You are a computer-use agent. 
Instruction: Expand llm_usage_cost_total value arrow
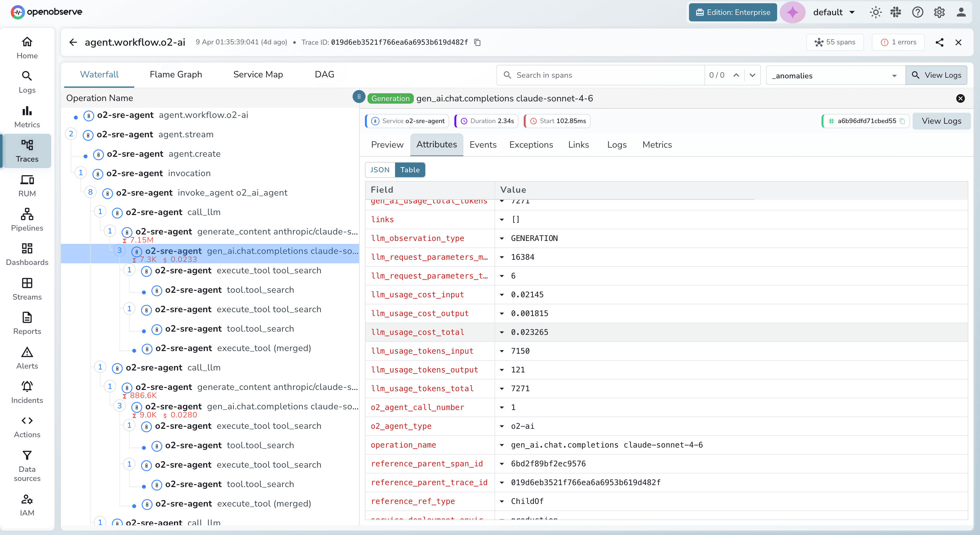click(502, 332)
